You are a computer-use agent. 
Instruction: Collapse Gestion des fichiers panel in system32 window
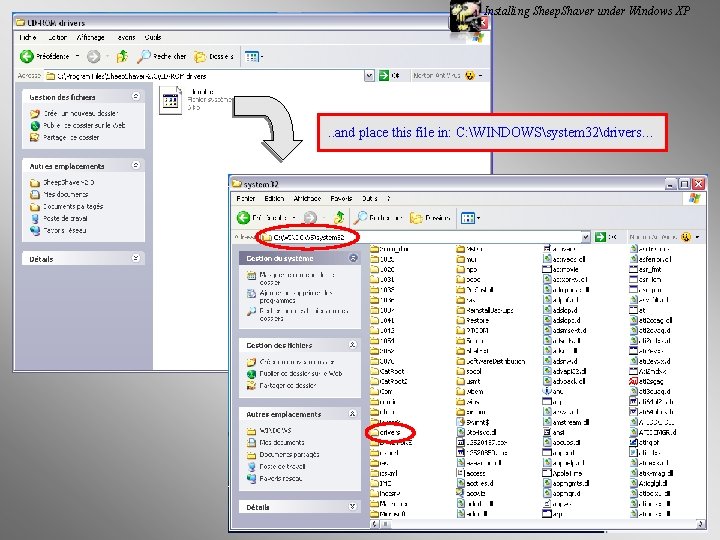tap(353, 345)
